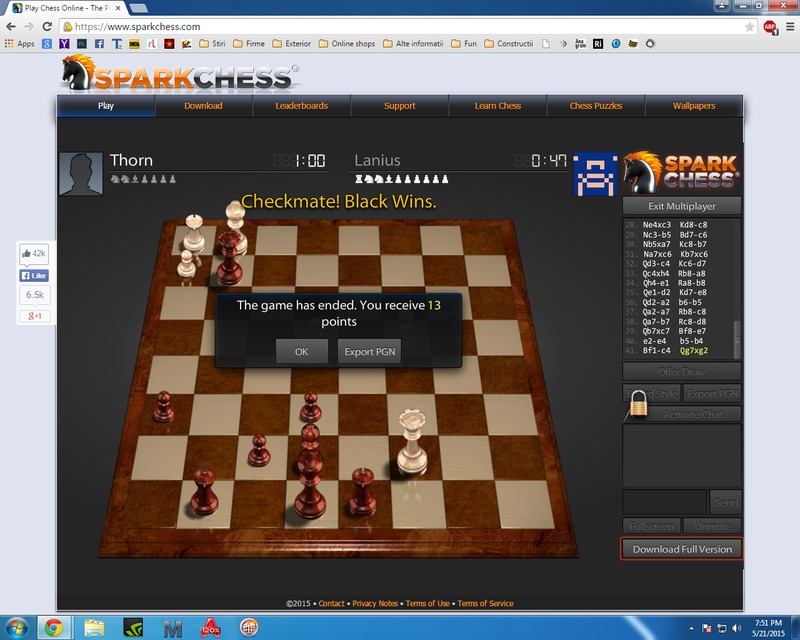The height and width of the screenshot is (640, 800).
Task: Open Windows Explorer from the taskbar
Action: [94, 628]
